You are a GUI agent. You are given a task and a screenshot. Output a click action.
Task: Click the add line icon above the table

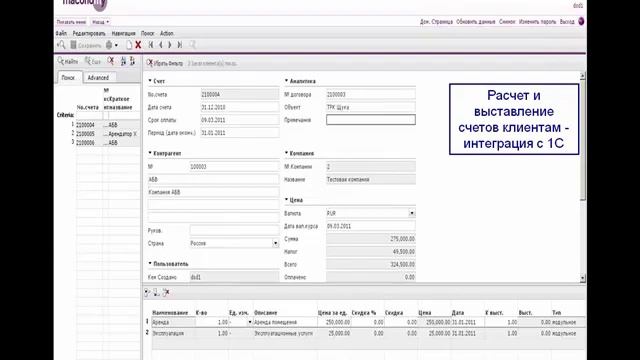coord(147,293)
